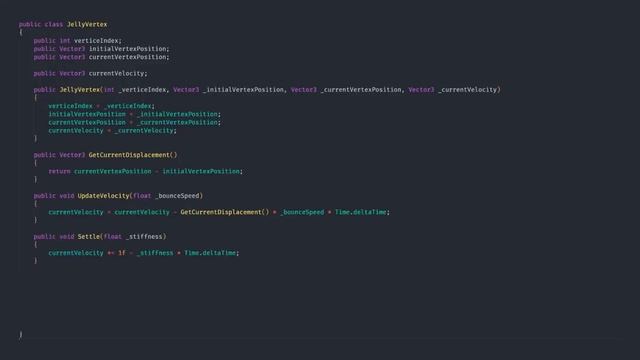Screen dimensions: 640x360
Task: Click the class keyword
Action: pos(53,24)
